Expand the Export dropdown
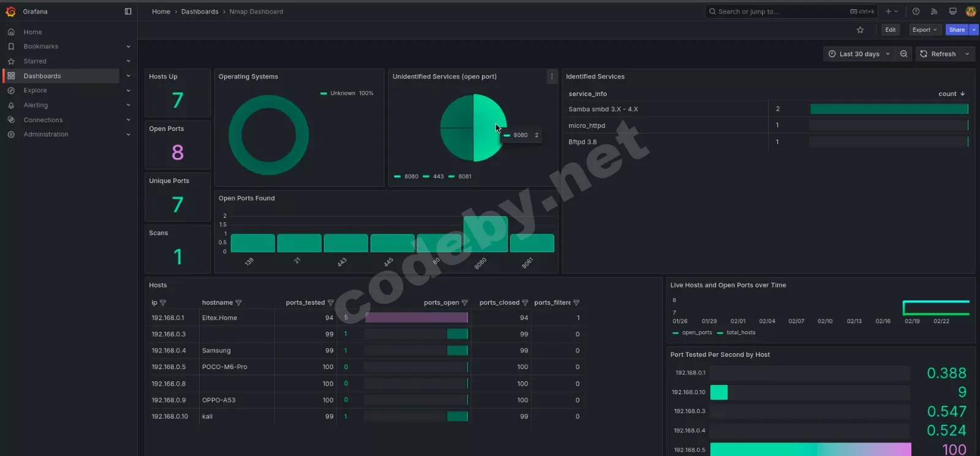Image resolution: width=980 pixels, height=456 pixels. (924, 30)
